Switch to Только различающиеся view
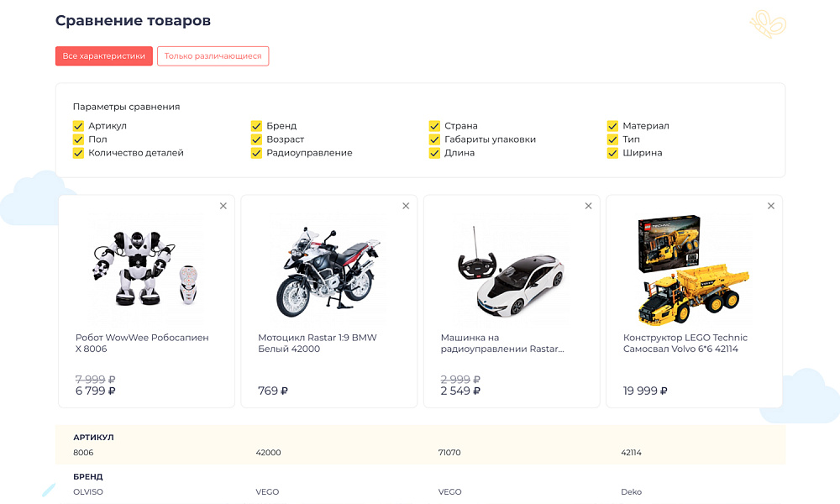The image size is (840, 504). (213, 55)
